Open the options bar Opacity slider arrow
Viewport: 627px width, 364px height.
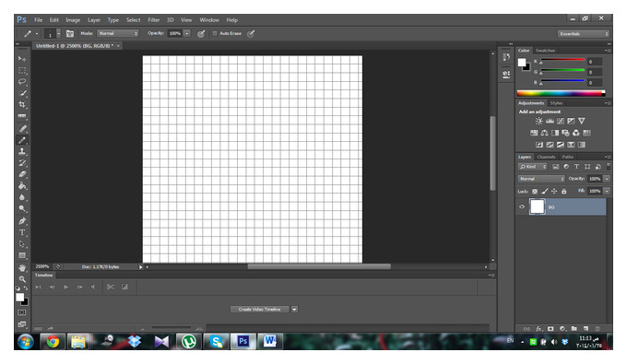coord(187,33)
